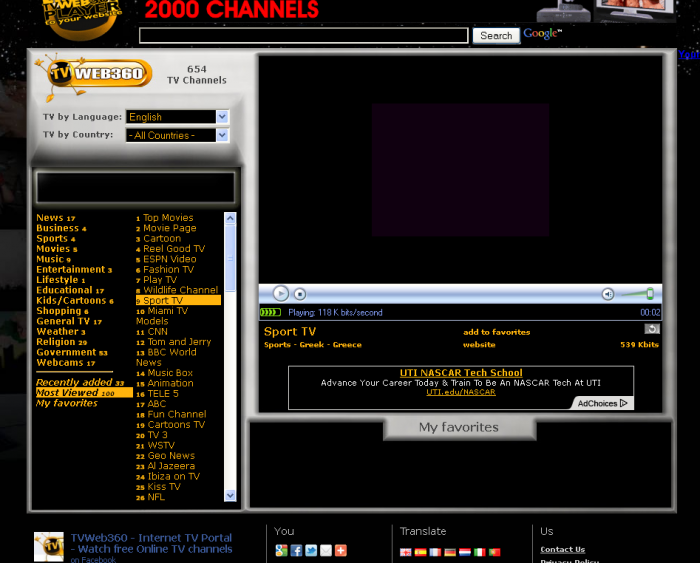The image size is (700, 563).
Task: Click the Google search input field
Action: pyautogui.click(x=304, y=35)
